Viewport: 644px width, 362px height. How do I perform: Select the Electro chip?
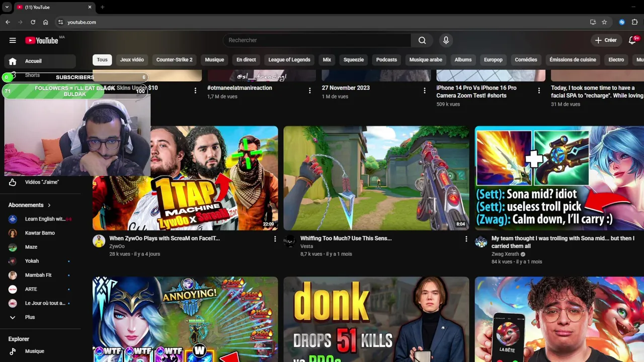[x=616, y=60]
